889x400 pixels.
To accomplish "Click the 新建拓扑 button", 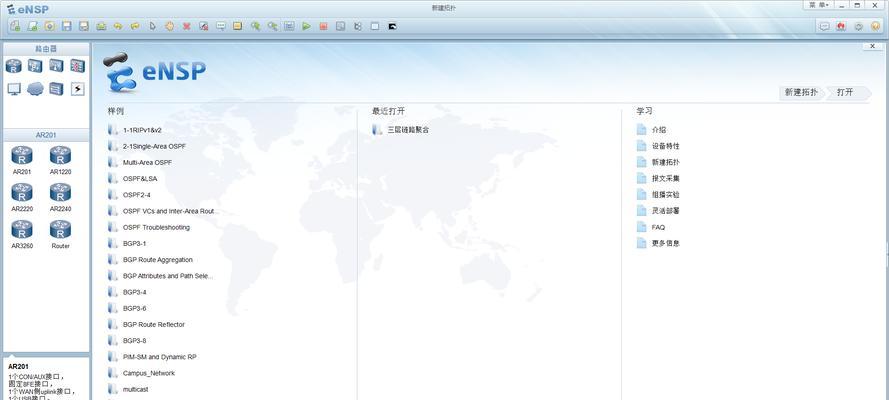I will pyautogui.click(x=801, y=92).
